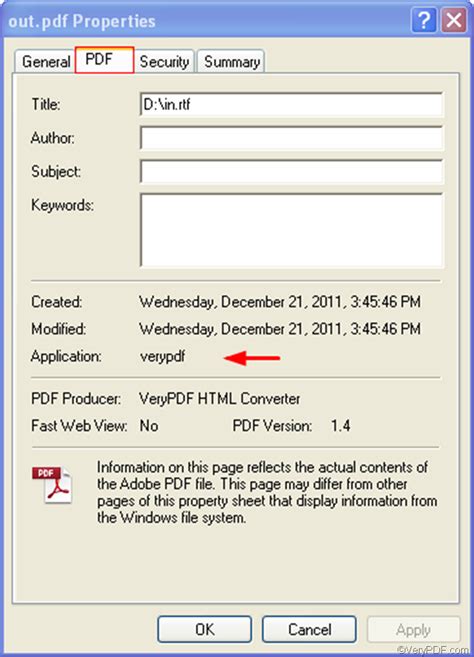The image size is (474, 657).
Task: Close the out.pdf Properties dialog
Action: click(x=454, y=20)
